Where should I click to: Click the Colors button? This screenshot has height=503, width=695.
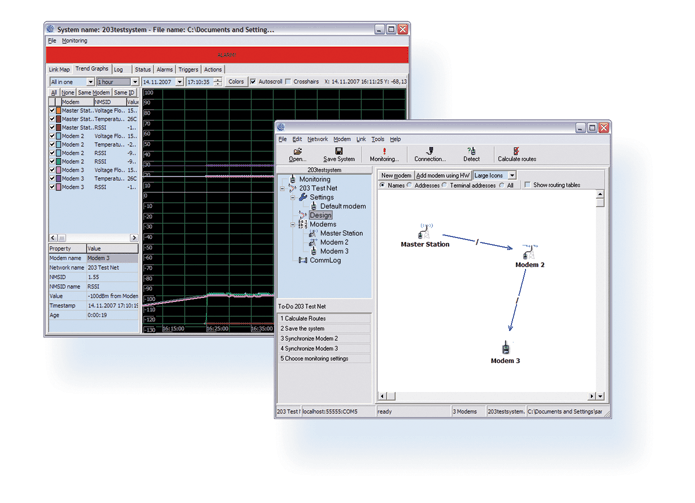pos(236,82)
